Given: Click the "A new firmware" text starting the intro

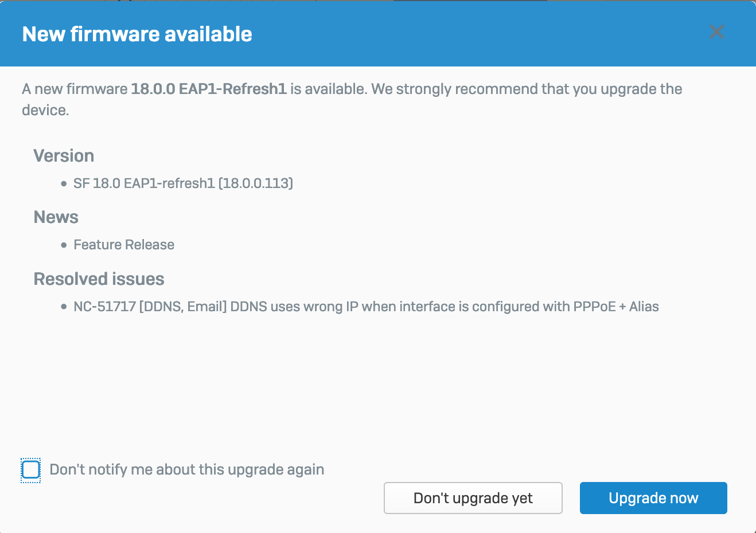Looking at the screenshot, I should [75, 89].
